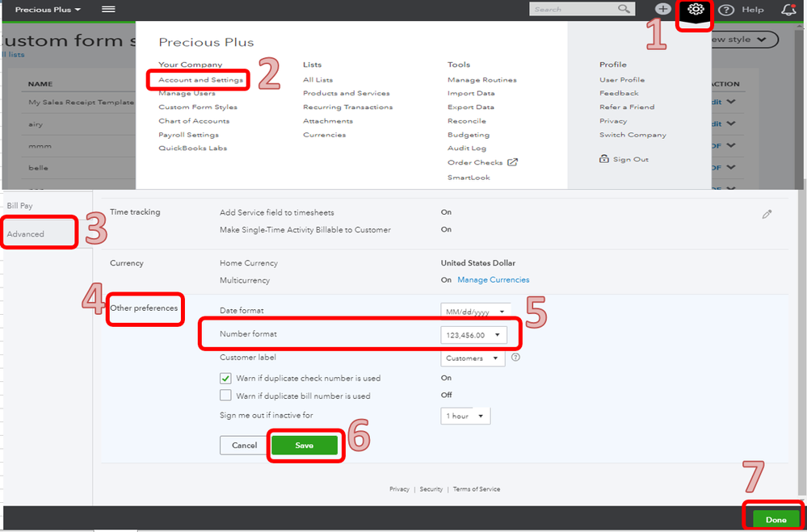This screenshot has height=532, width=807.
Task: Open Chart of Accounts menu item
Action: 194,121
